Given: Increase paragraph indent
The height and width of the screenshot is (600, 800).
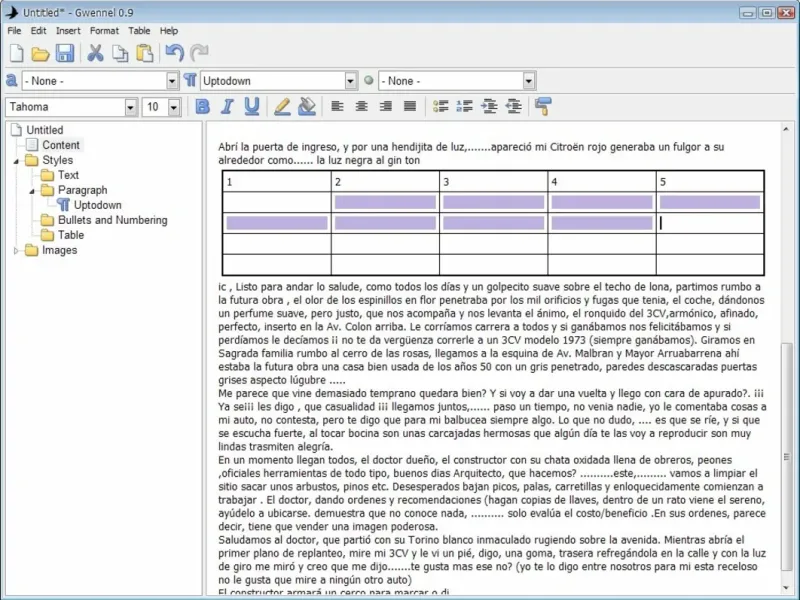Looking at the screenshot, I should tap(489, 106).
